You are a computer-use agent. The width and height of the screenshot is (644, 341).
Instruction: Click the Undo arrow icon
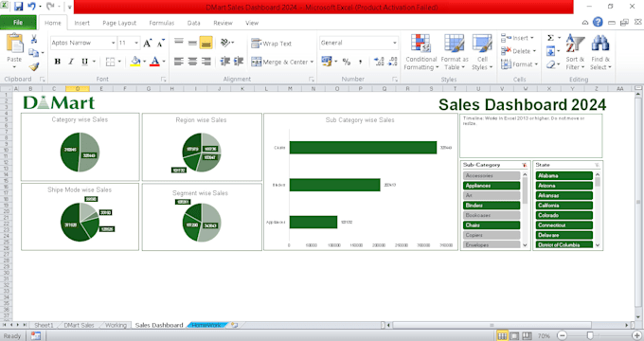(x=31, y=7)
